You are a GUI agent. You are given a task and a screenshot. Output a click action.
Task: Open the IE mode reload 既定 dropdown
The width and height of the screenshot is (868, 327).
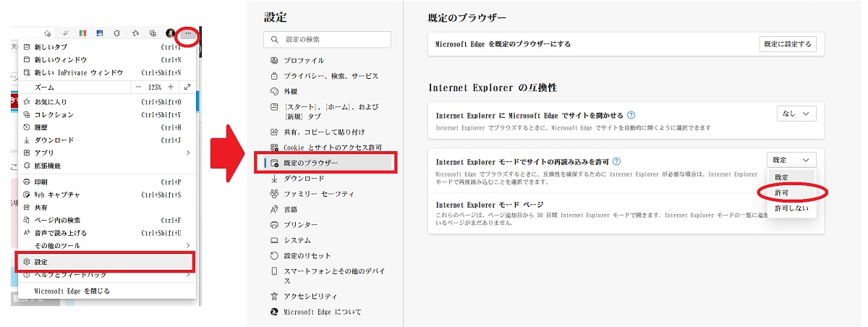click(791, 160)
